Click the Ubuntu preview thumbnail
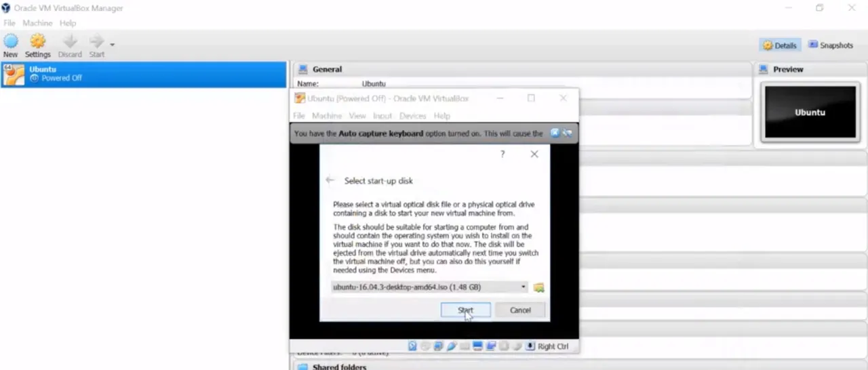Viewport: 868px width, 370px height. click(x=810, y=112)
